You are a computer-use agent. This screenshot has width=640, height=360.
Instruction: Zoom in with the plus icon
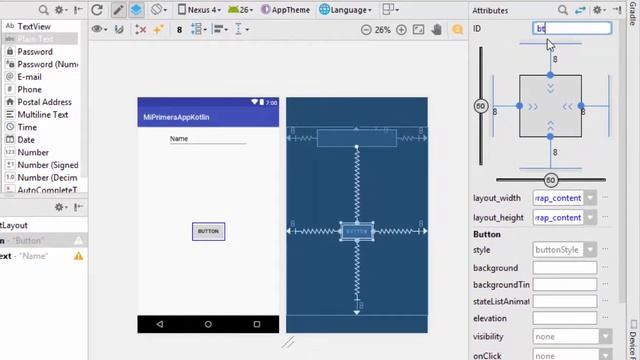tap(402, 30)
